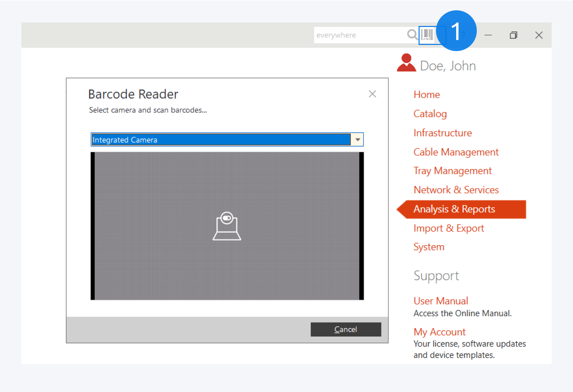This screenshot has width=573, height=392.
Task: Select Cable Management in sidebar
Action: click(456, 152)
